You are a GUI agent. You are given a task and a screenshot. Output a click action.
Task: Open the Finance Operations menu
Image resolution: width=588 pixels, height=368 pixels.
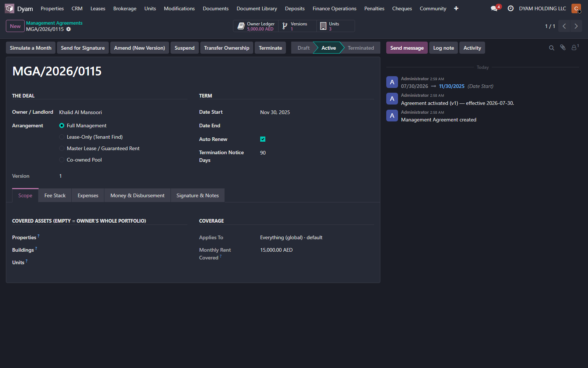[x=334, y=8]
